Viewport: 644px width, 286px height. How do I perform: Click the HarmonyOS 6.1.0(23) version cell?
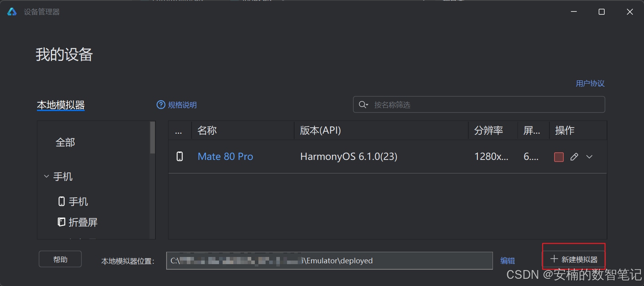[x=349, y=156]
